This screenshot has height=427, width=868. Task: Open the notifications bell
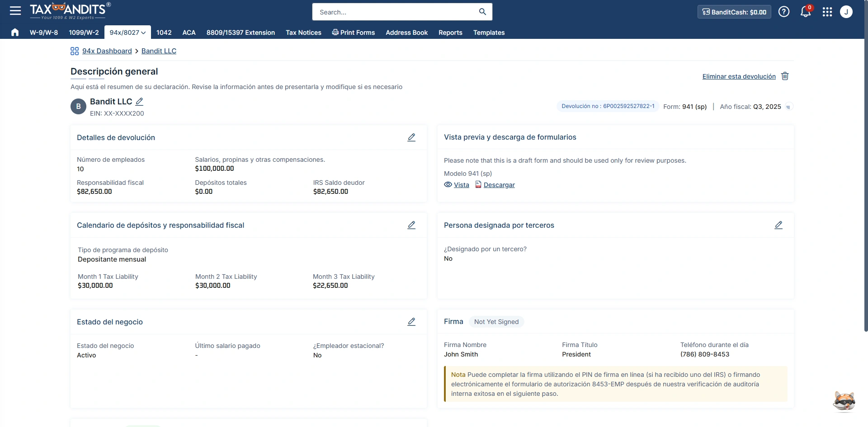(806, 12)
